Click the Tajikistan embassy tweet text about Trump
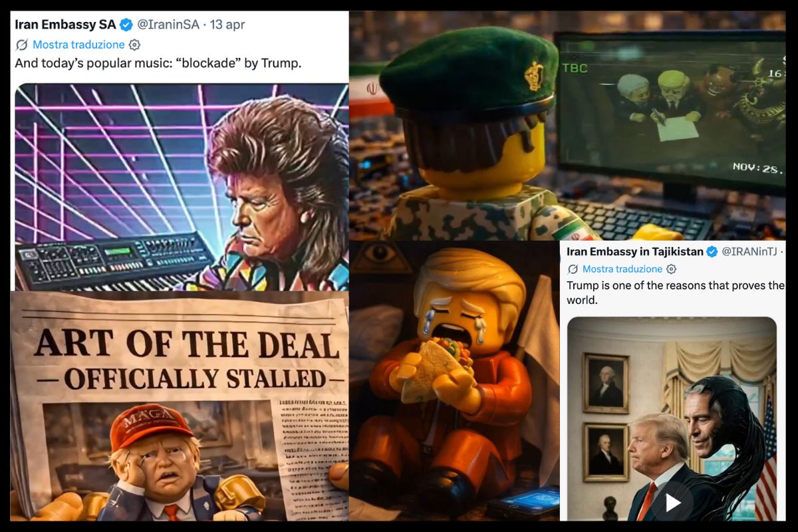 coord(676,293)
